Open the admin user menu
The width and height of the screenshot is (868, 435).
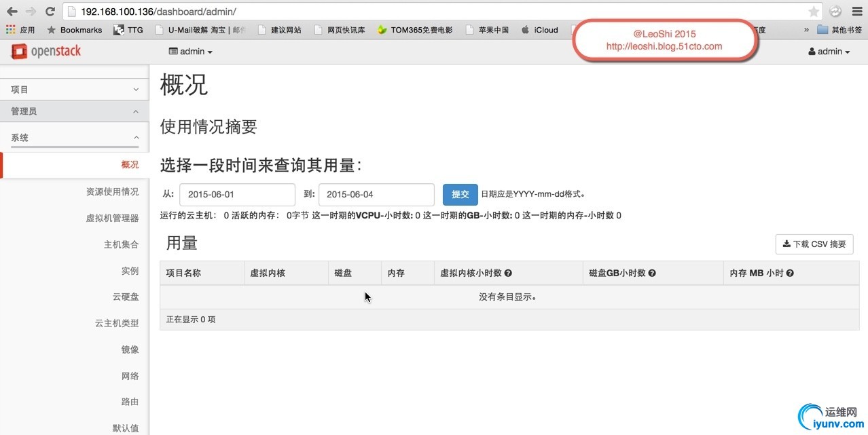click(x=829, y=52)
